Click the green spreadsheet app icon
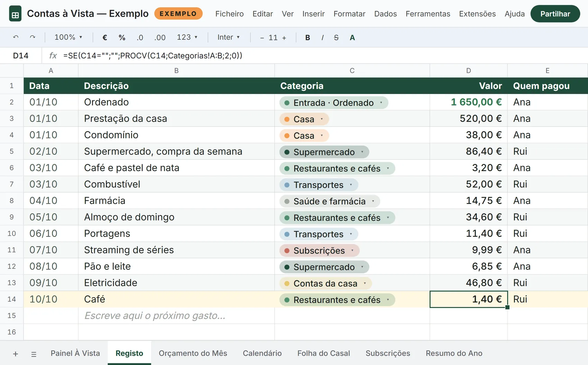Screen dimensions: 588x365 (15, 14)
